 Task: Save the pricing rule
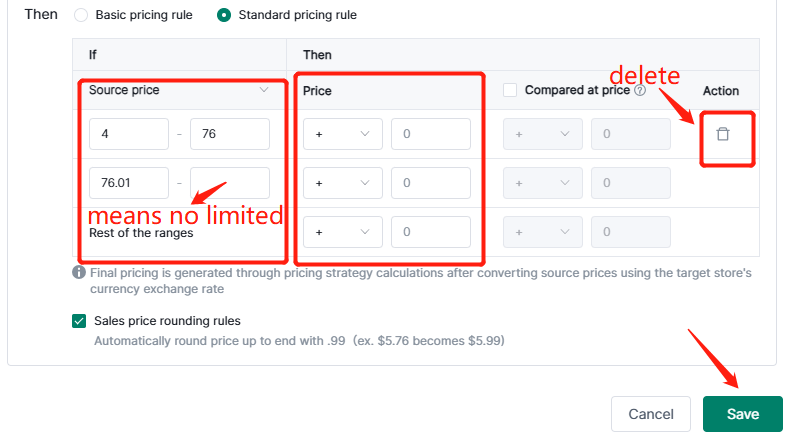[x=742, y=414]
